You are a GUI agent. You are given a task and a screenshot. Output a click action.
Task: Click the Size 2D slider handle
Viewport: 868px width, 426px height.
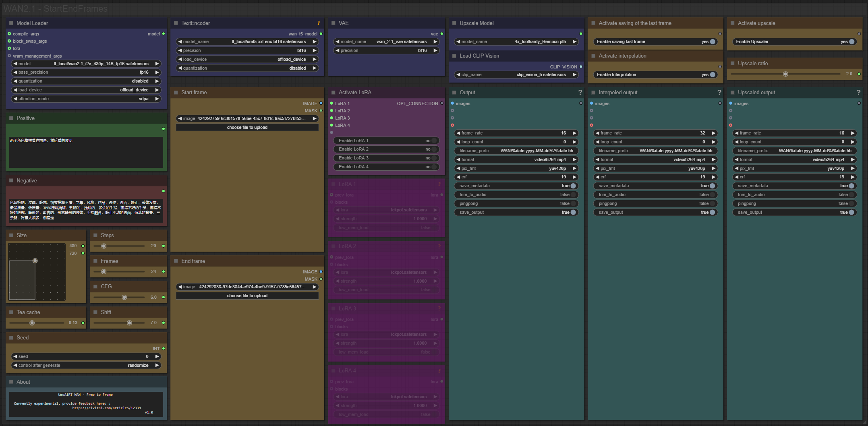click(35, 261)
